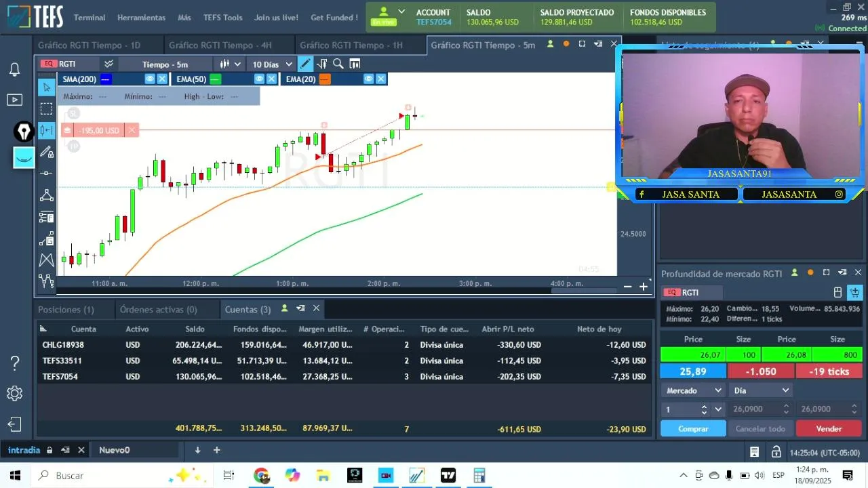Open the chart style candlestick dropdown
This screenshot has width=868, height=488.
(230, 64)
